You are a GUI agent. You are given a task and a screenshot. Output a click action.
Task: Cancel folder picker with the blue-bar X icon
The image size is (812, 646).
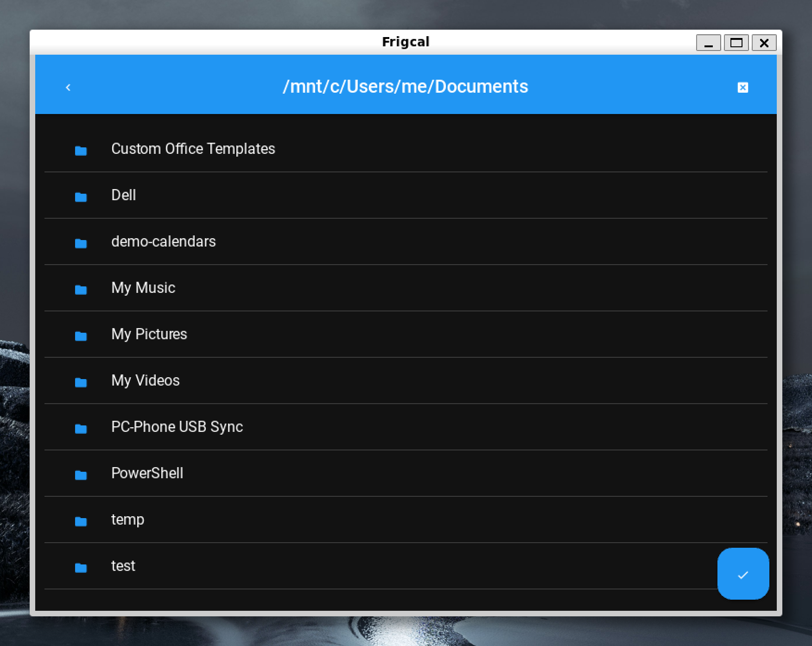point(742,87)
